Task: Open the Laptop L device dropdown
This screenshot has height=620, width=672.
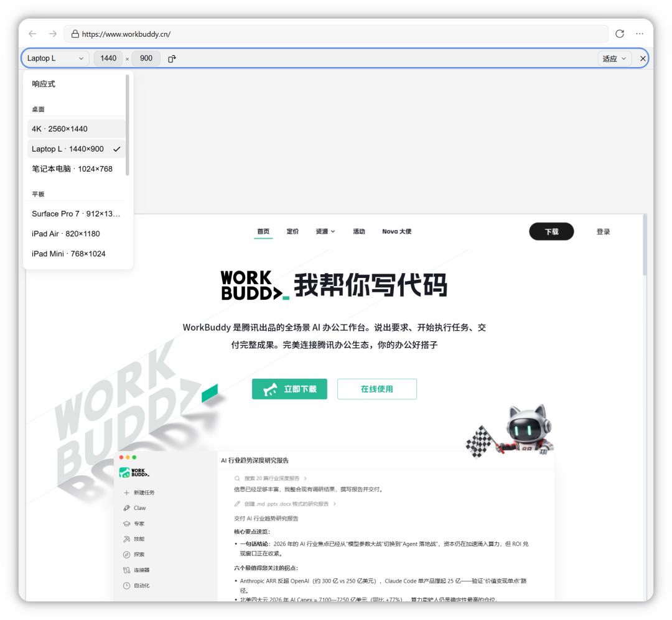Action: [x=56, y=58]
